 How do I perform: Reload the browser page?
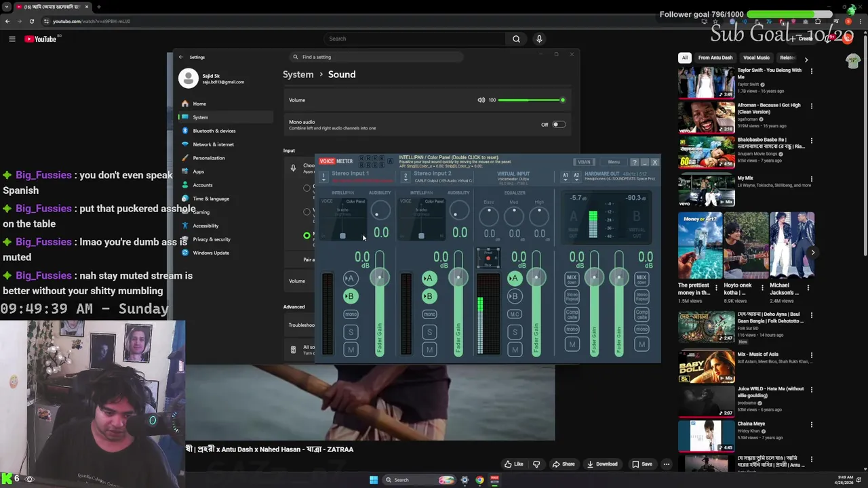click(x=32, y=21)
